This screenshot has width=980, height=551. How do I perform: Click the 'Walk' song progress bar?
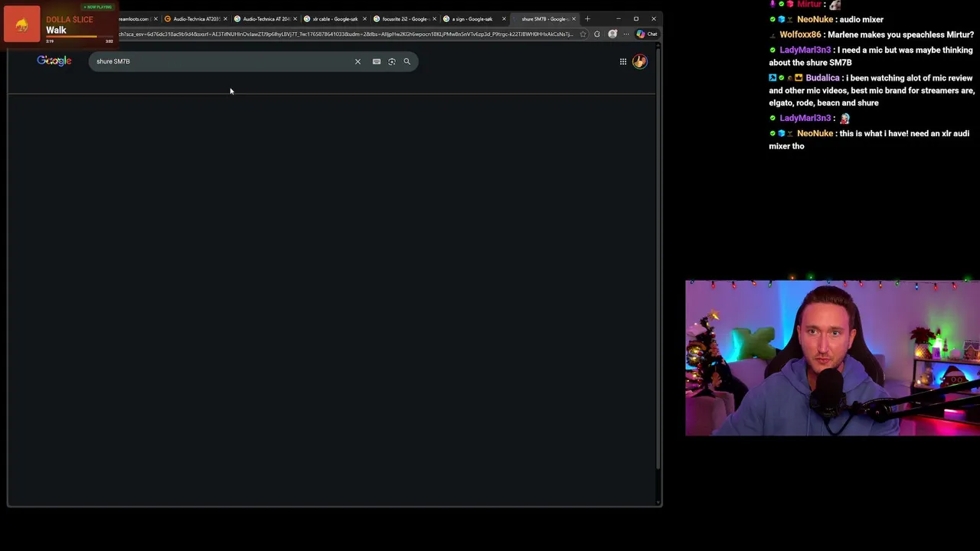tap(80, 37)
